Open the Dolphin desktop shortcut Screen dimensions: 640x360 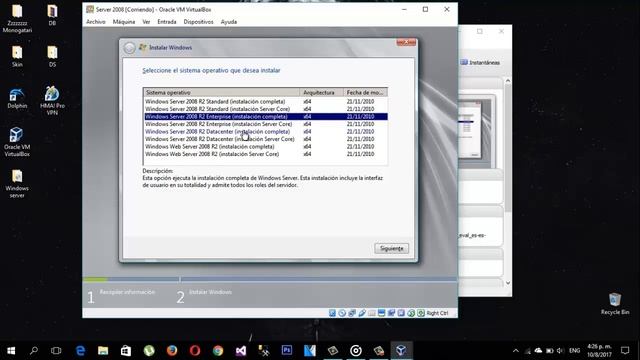tap(17, 99)
